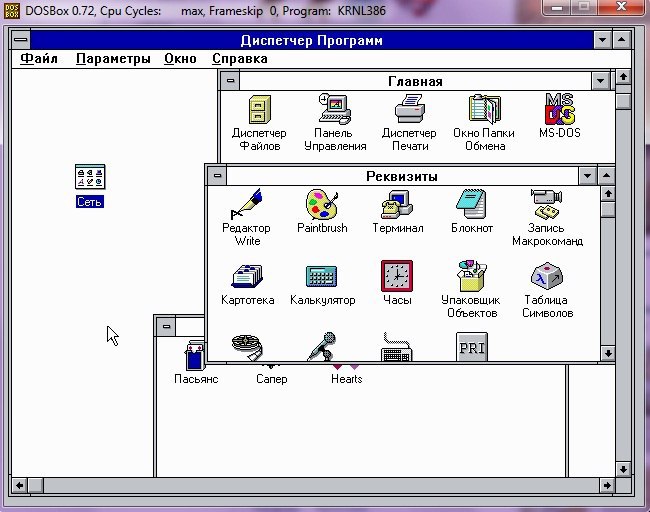Open Диспетчер Файлов file cabinet icon
The width and height of the screenshot is (650, 512).
pos(260,109)
